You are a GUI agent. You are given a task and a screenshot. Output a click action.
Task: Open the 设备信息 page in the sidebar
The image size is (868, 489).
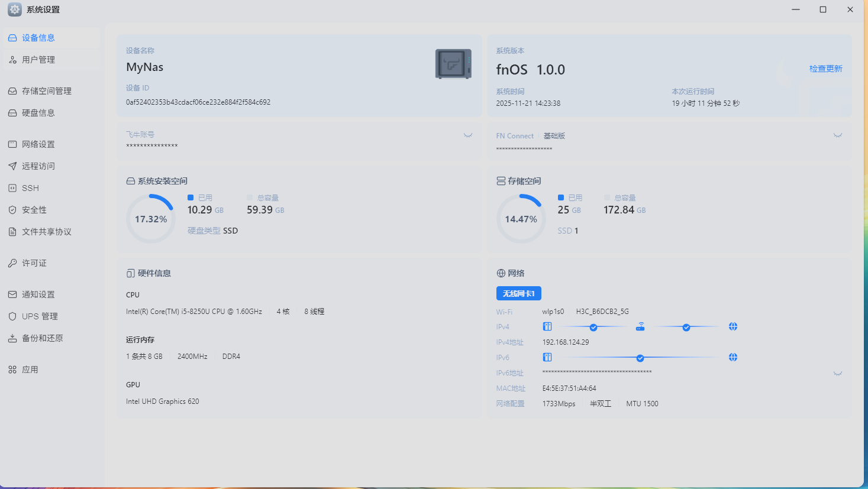pyautogui.click(x=51, y=38)
